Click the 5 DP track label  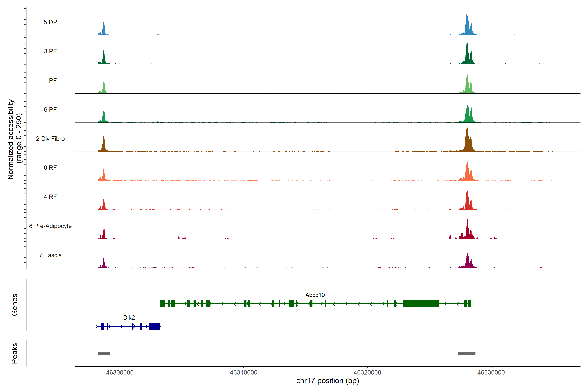click(x=50, y=22)
